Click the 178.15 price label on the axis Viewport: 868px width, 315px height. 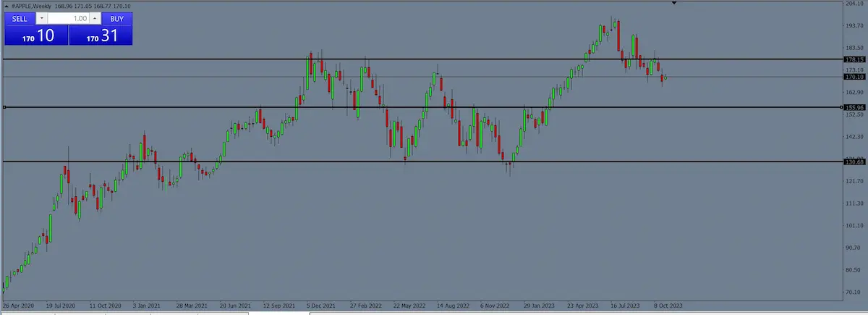pyautogui.click(x=854, y=59)
